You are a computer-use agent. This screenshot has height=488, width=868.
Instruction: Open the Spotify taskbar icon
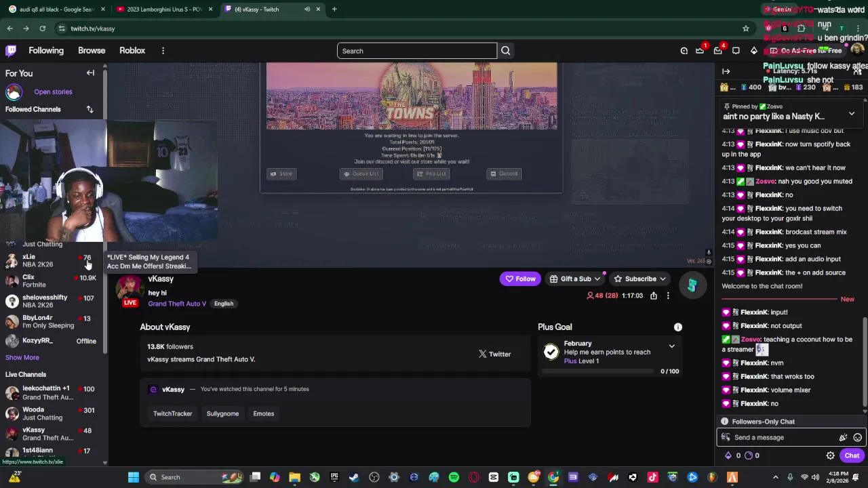pos(454,477)
